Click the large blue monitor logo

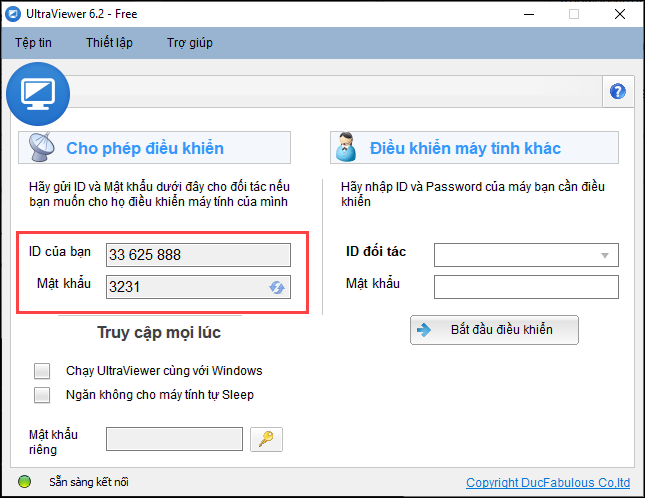pyautogui.click(x=38, y=94)
